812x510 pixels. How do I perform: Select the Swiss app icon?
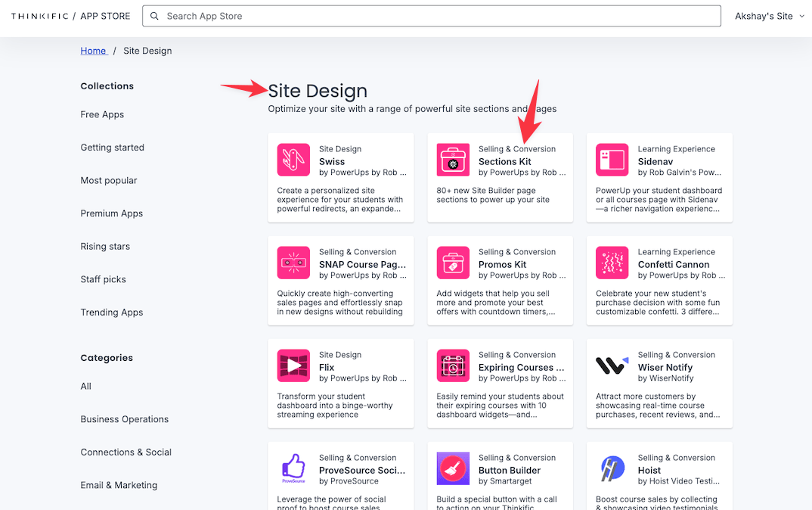(293, 160)
